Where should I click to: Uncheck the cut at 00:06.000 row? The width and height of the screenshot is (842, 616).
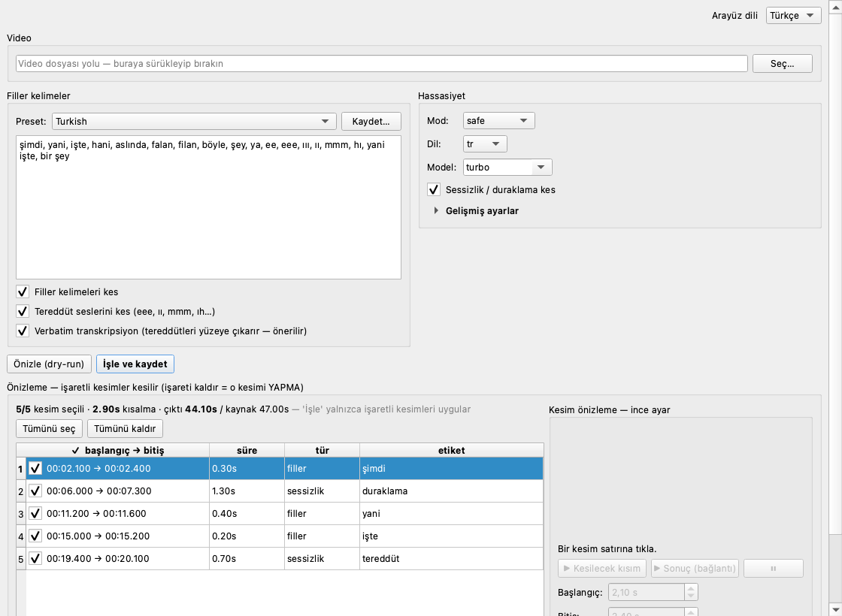tap(35, 491)
